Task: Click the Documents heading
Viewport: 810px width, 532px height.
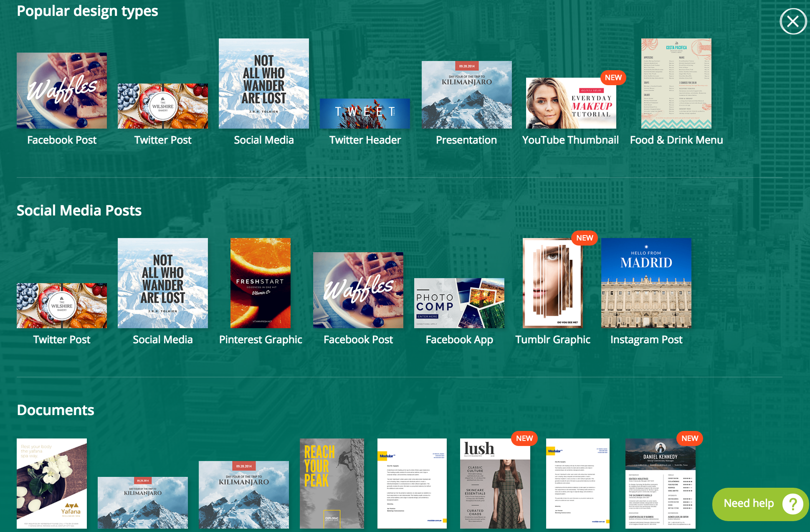Action: [56, 410]
